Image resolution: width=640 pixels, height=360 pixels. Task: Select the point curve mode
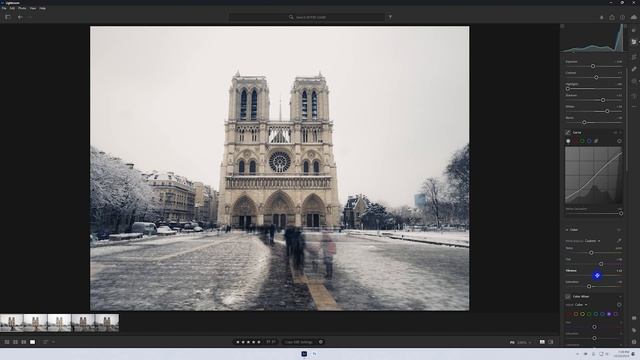click(596, 141)
